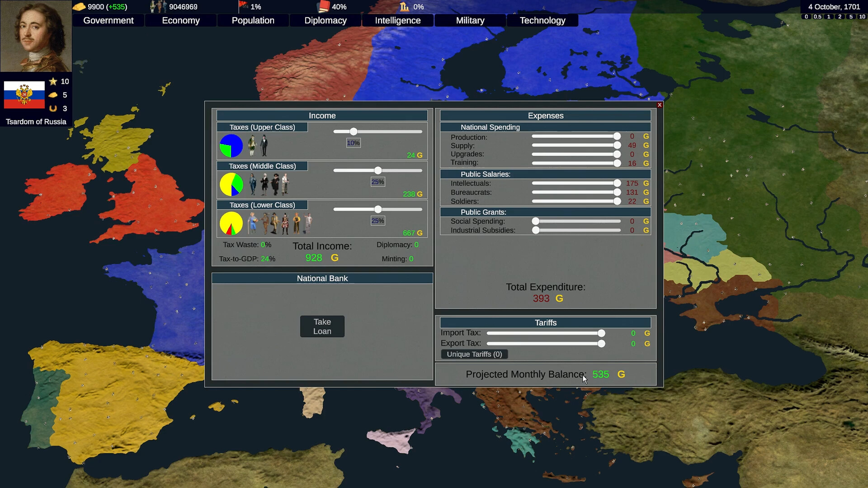The image size is (868, 488).
Task: Click the Russian imperial eagle flag
Action: click(x=24, y=95)
